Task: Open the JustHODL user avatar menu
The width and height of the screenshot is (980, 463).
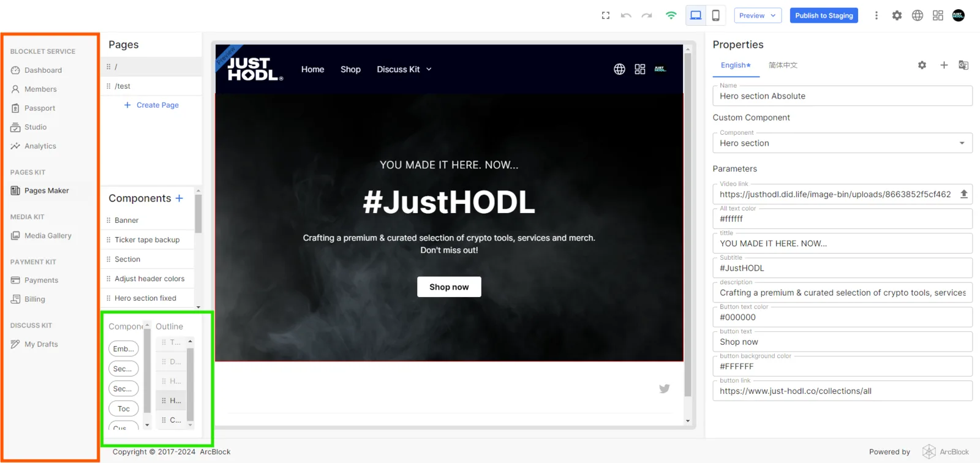Action: coord(959,15)
